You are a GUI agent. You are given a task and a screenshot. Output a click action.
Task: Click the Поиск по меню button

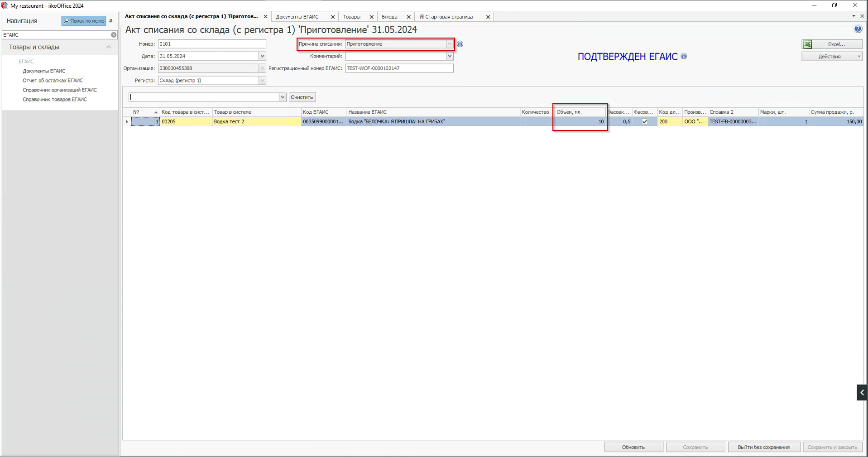tap(84, 21)
